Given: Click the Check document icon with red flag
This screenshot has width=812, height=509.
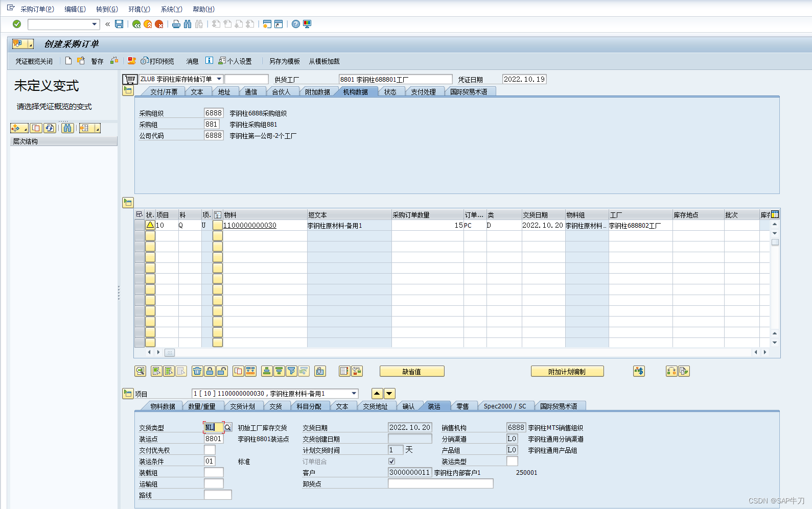Looking at the screenshot, I should (x=131, y=61).
